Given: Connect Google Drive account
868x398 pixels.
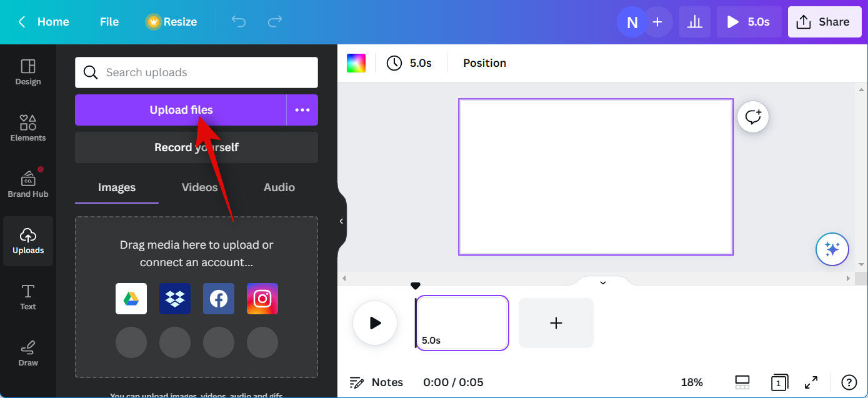Looking at the screenshot, I should [x=131, y=299].
